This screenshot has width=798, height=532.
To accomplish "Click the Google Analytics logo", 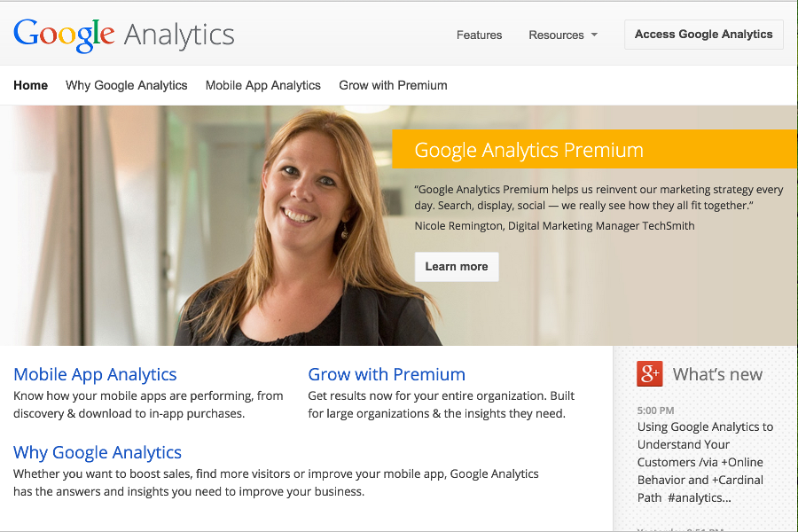I will pyautogui.click(x=124, y=35).
